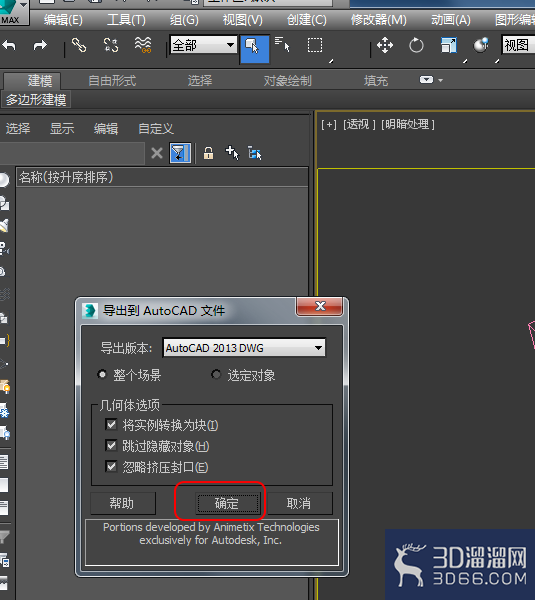
Task: Activate the Select and Move tool
Action: tap(385, 46)
